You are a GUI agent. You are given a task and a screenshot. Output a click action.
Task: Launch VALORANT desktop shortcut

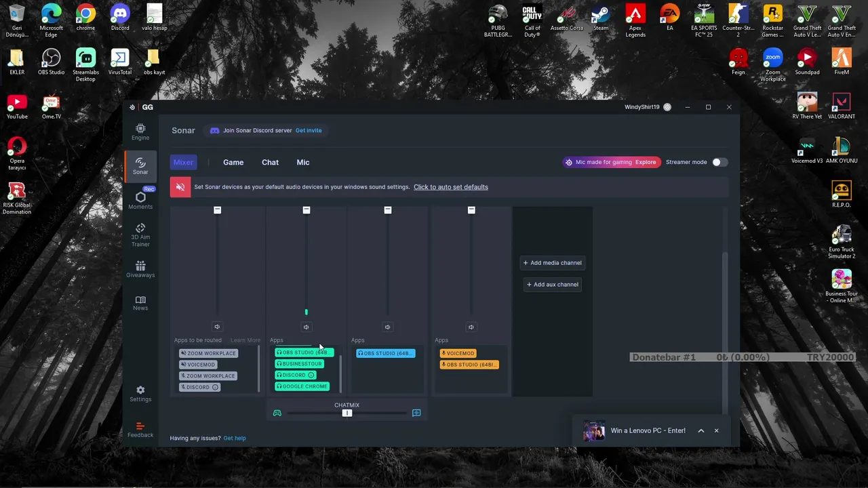click(842, 106)
